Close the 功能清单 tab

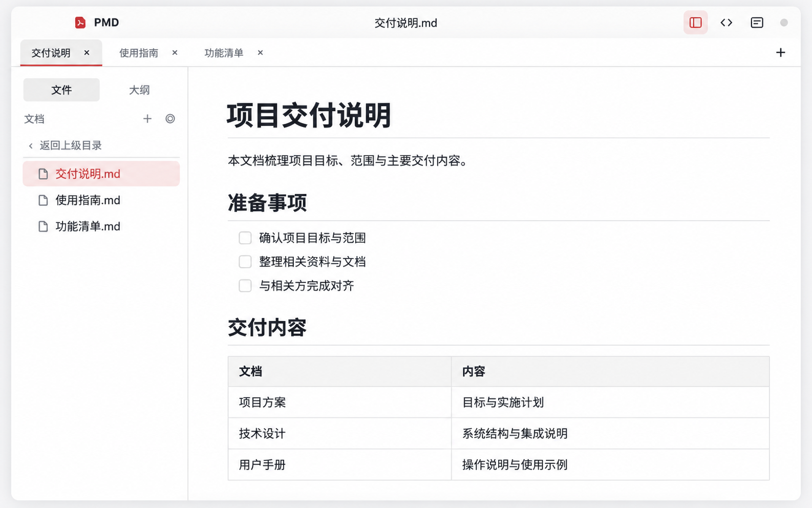(260, 53)
